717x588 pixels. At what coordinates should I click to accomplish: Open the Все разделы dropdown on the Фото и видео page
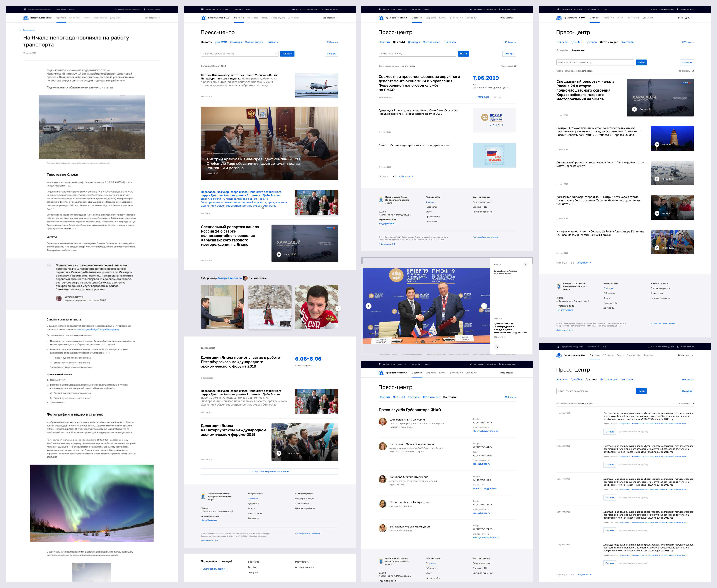685,18
